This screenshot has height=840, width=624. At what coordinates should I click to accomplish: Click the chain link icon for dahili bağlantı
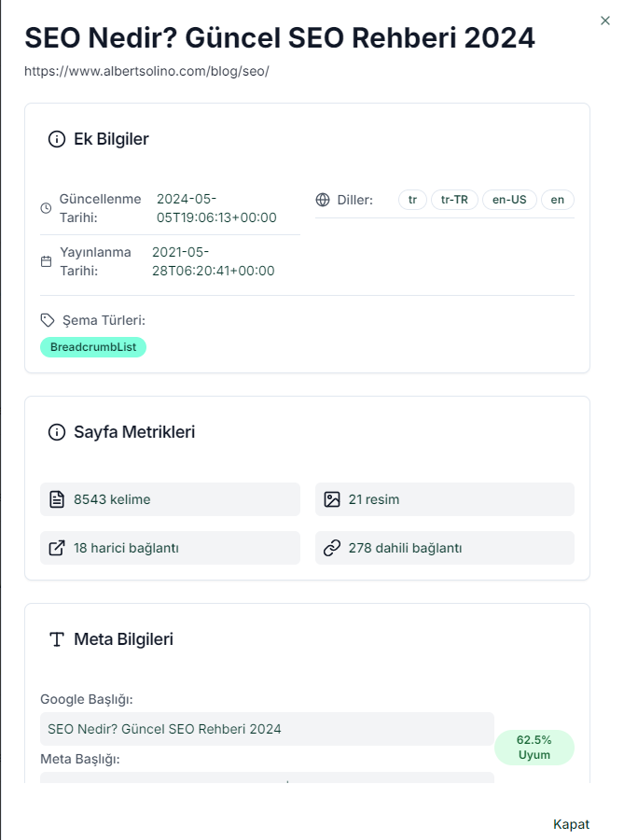331,548
